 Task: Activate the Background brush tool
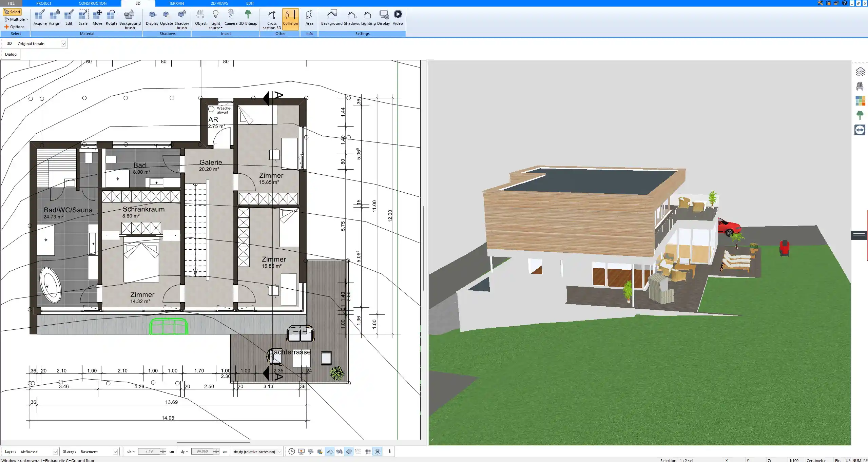(130, 20)
